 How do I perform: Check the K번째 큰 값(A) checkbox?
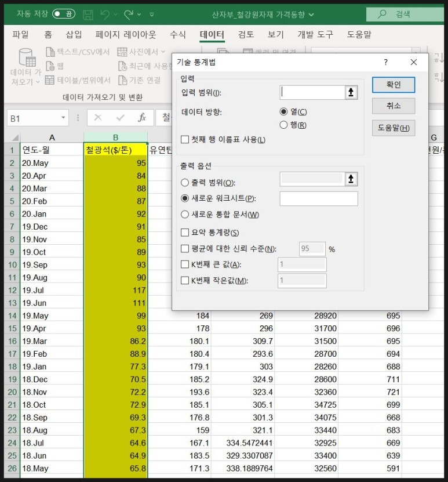click(x=185, y=264)
